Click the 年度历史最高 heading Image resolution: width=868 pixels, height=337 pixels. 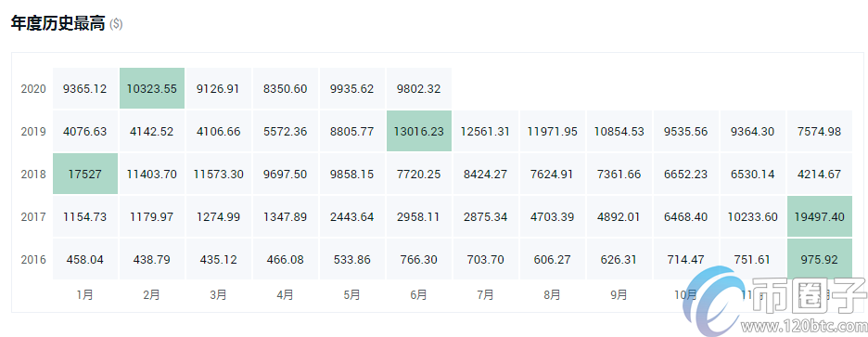(58, 24)
